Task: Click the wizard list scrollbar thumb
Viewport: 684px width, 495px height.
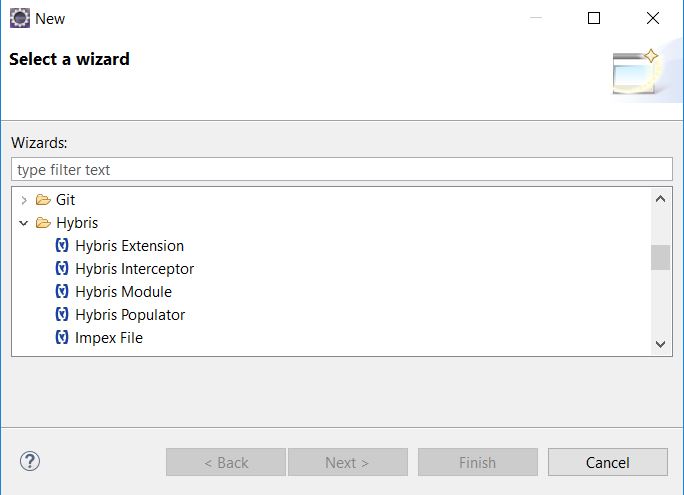Action: [660, 257]
